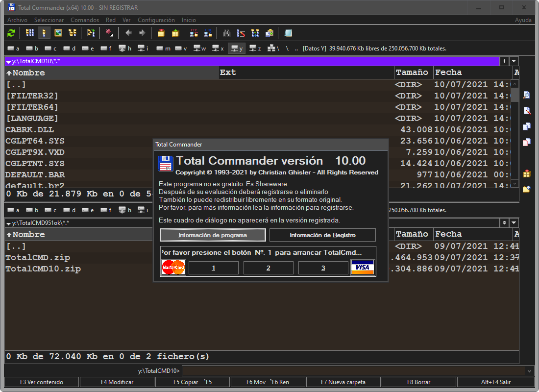Select drive h in bottom drive bar

(125, 210)
